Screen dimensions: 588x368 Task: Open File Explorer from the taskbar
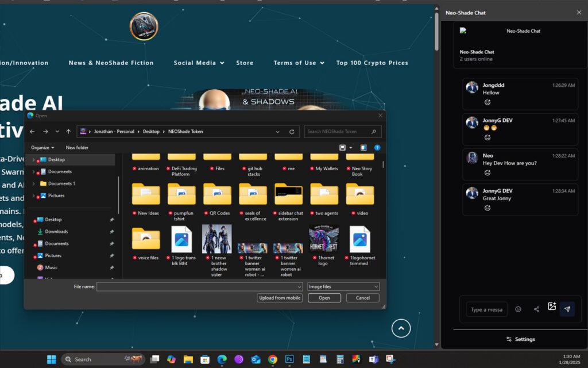point(188,359)
